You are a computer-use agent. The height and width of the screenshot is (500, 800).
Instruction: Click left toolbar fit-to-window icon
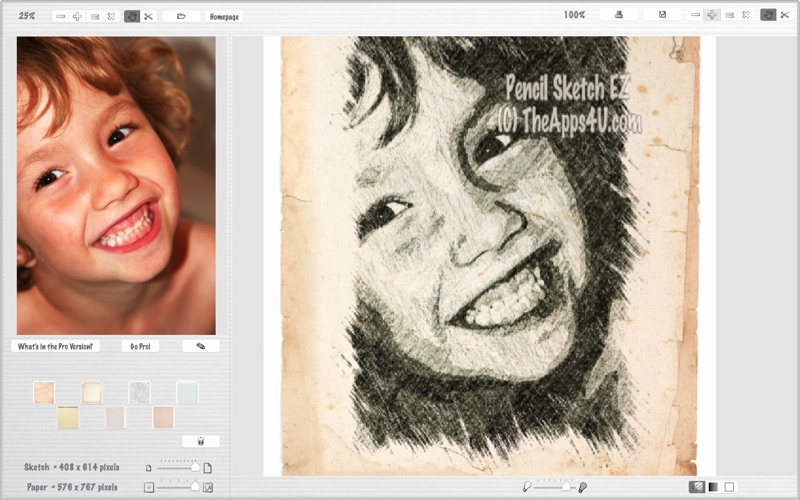click(94, 16)
